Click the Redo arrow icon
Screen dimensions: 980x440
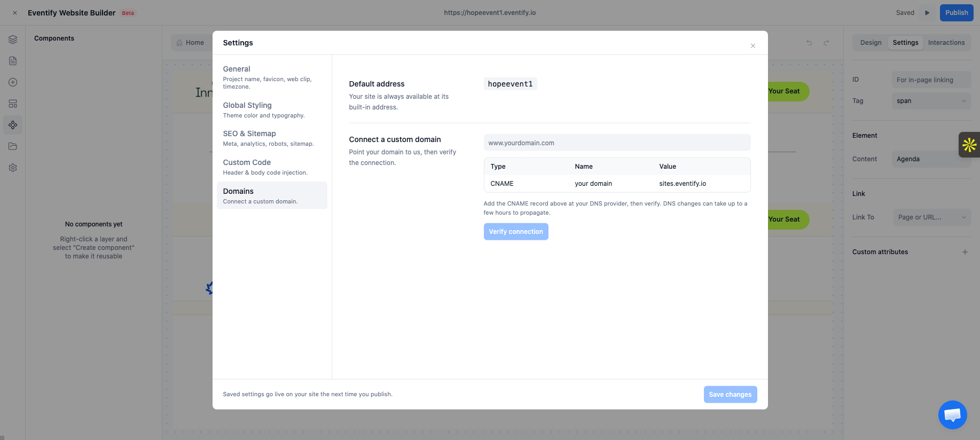[826, 43]
